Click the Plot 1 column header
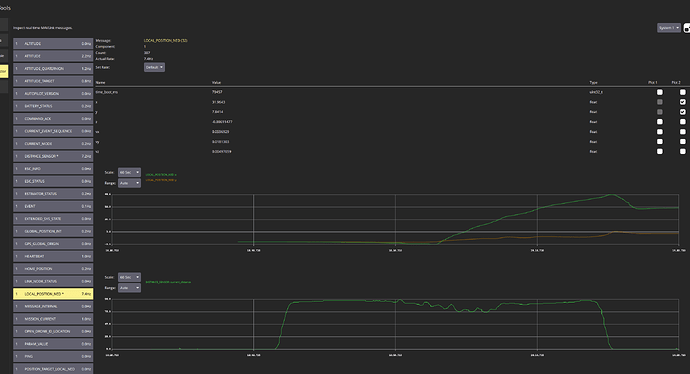Screen dimensions: 690x374 653,82
